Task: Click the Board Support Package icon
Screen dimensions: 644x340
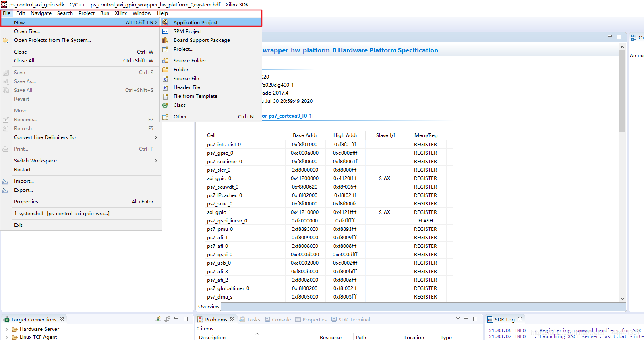Action: click(x=166, y=40)
